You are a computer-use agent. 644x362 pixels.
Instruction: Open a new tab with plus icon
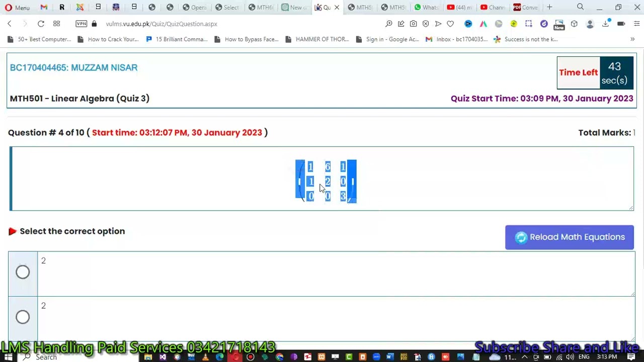click(x=549, y=8)
